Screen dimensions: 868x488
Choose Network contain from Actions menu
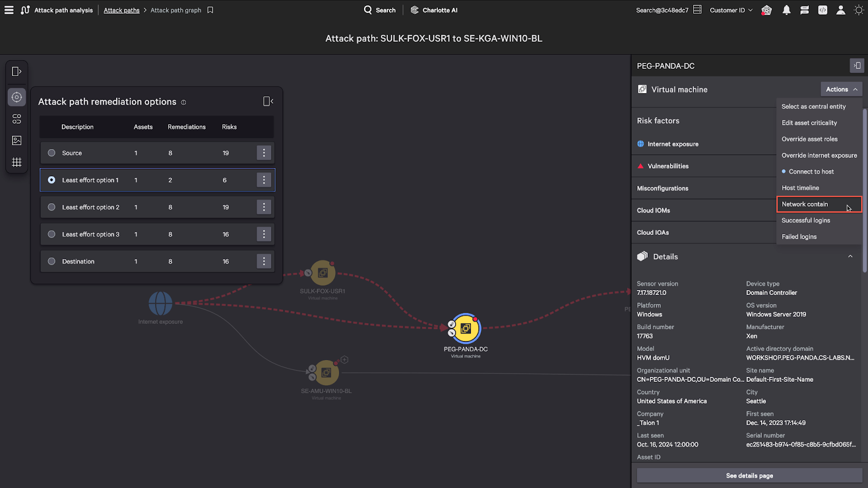(x=805, y=204)
